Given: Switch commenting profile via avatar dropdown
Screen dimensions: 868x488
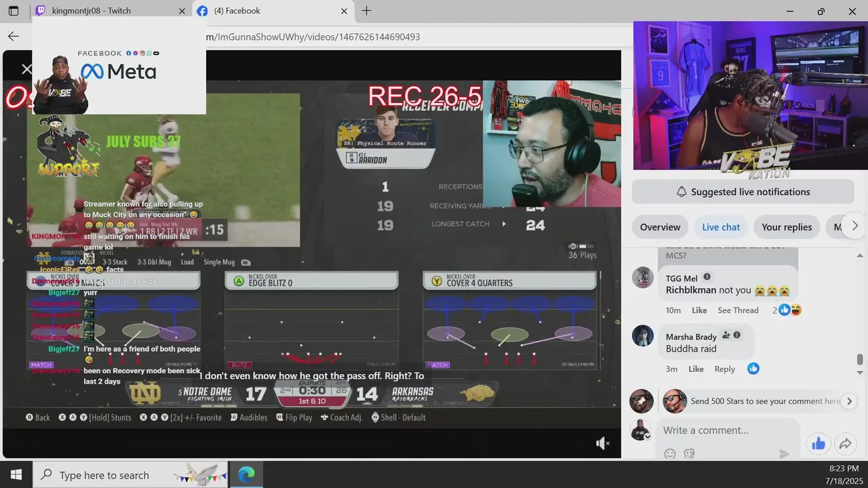Looking at the screenshot, I should 642,430.
